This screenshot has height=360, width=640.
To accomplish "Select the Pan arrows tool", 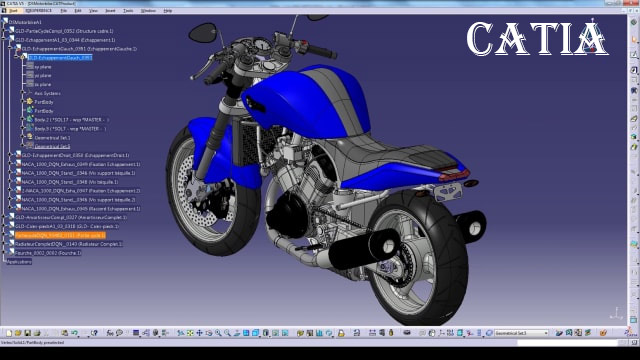I will [x=200, y=333].
